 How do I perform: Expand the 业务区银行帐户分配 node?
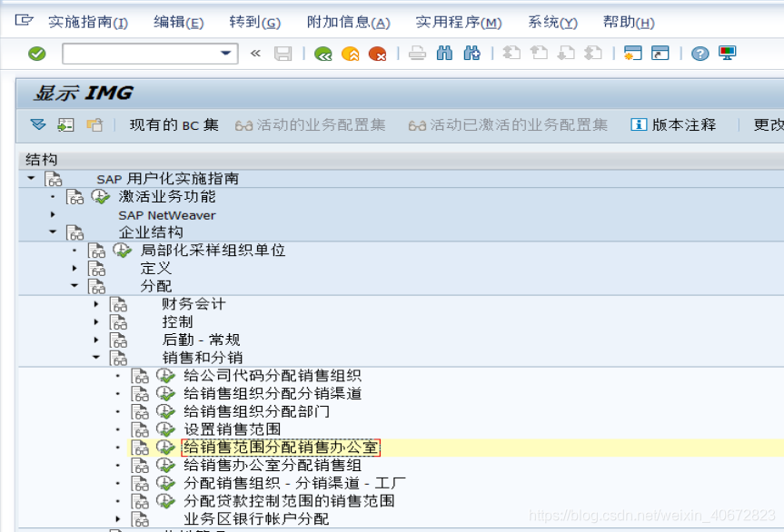[118, 519]
